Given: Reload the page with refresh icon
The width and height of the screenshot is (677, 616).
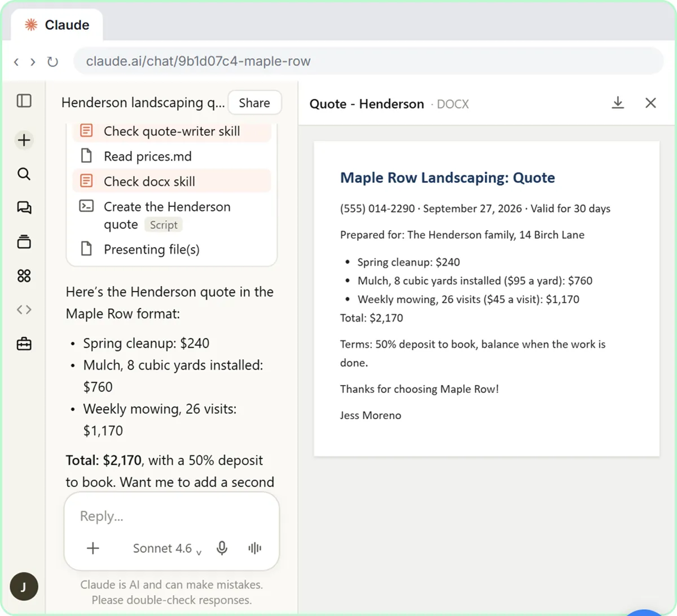Looking at the screenshot, I should click(x=52, y=61).
